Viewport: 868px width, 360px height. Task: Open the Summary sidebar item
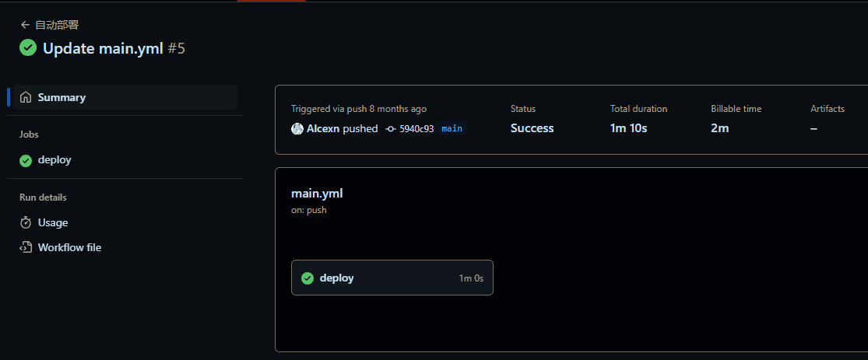point(125,97)
